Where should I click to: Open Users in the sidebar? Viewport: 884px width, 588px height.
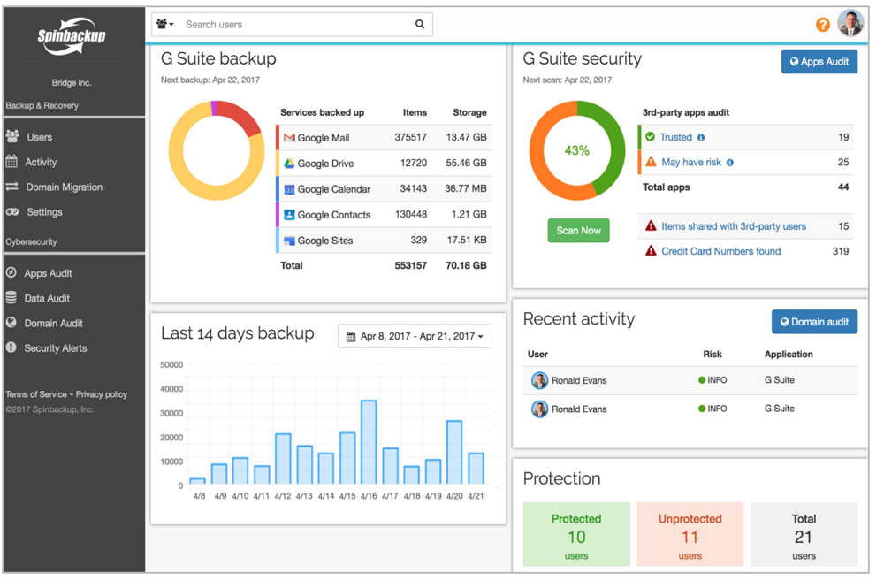[40, 137]
